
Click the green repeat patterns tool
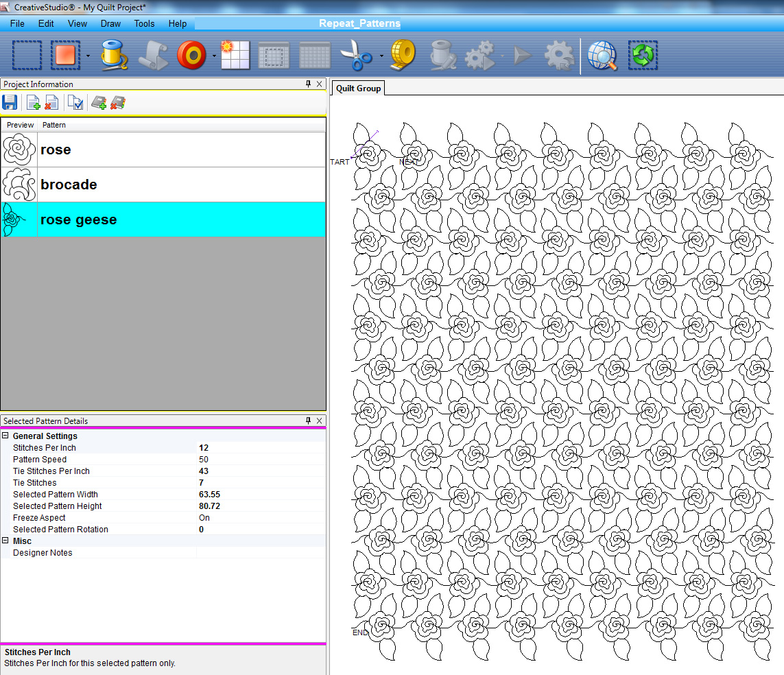(642, 56)
